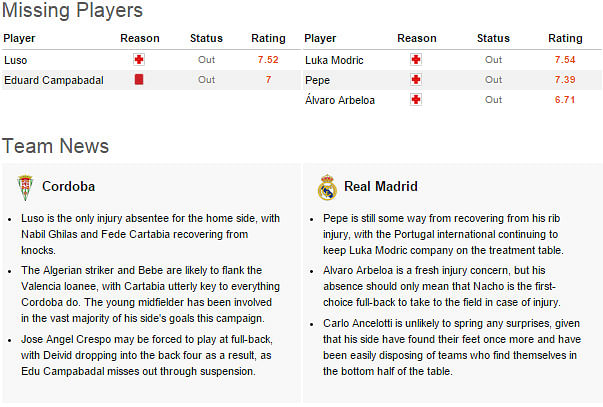Click the Rating column header for Cordoba
Viewport: 603px width, 407px height.
point(268,38)
